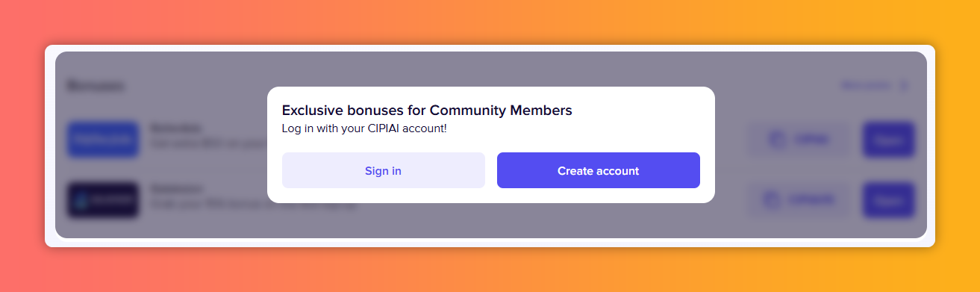Click the second bonus promo code text

pos(813,200)
